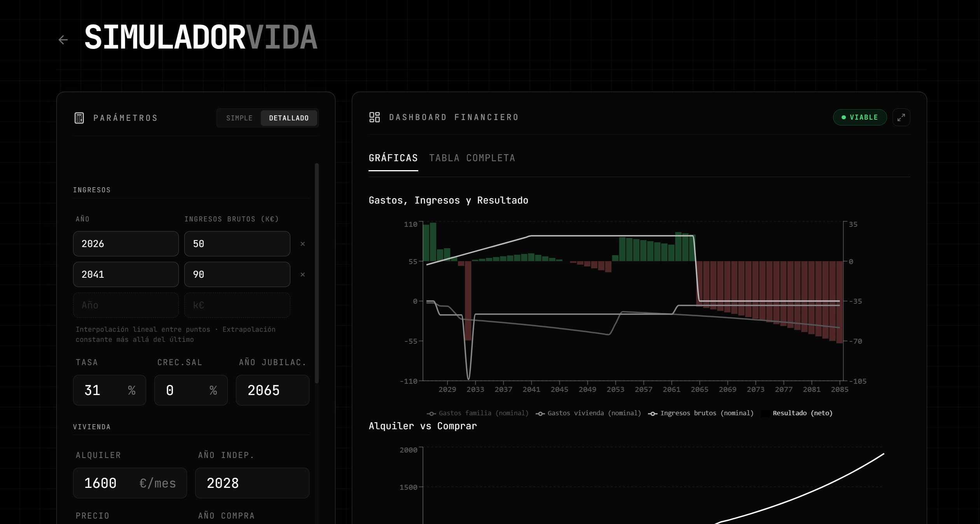The image size is (980, 524).
Task: Click the 2041 chart axis label
Action: (531, 390)
